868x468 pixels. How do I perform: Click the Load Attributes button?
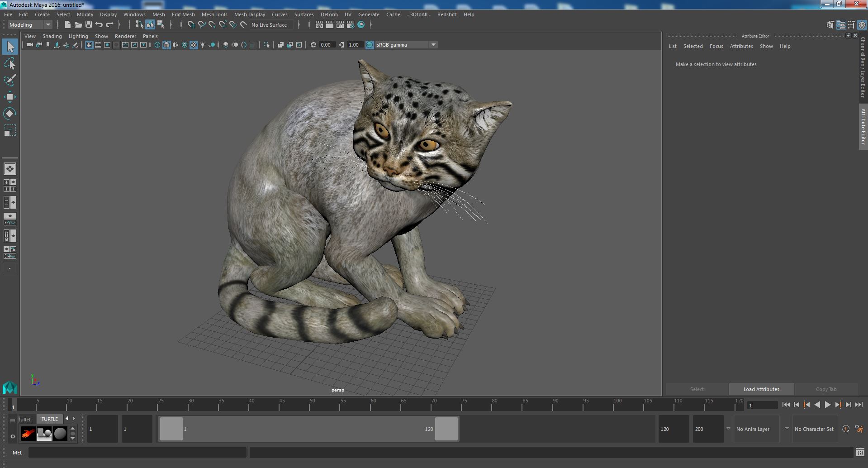pos(761,389)
